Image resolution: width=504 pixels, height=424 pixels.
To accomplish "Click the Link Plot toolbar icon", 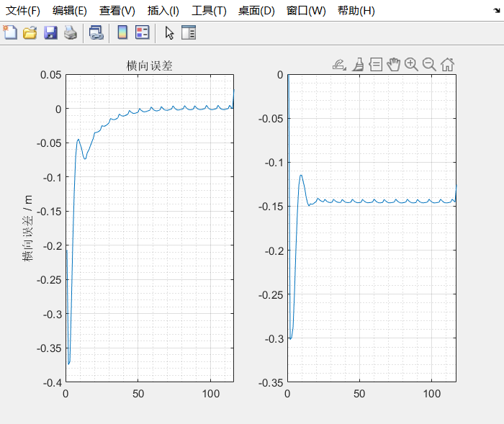I will (96, 33).
